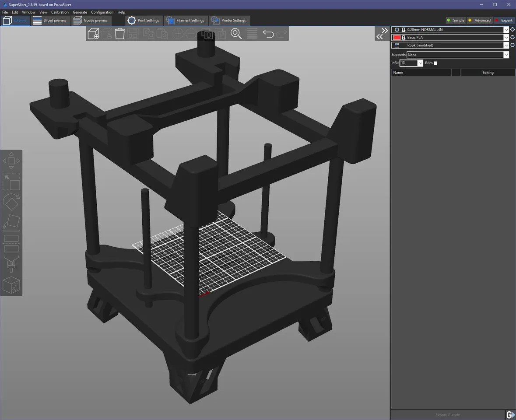The image size is (516, 420).
Task: Click the Export G-code button
Action: [448, 415]
